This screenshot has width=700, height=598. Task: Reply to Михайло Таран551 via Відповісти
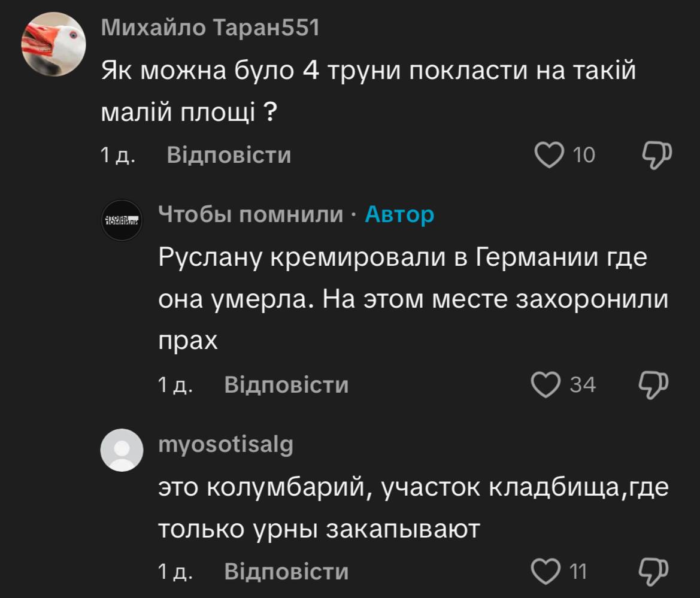tap(229, 156)
